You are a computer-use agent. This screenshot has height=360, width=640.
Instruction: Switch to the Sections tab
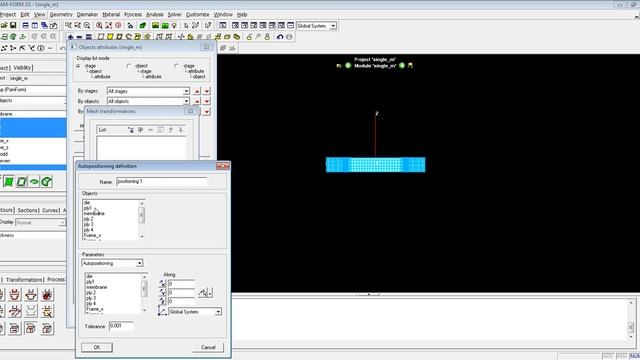[27, 210]
